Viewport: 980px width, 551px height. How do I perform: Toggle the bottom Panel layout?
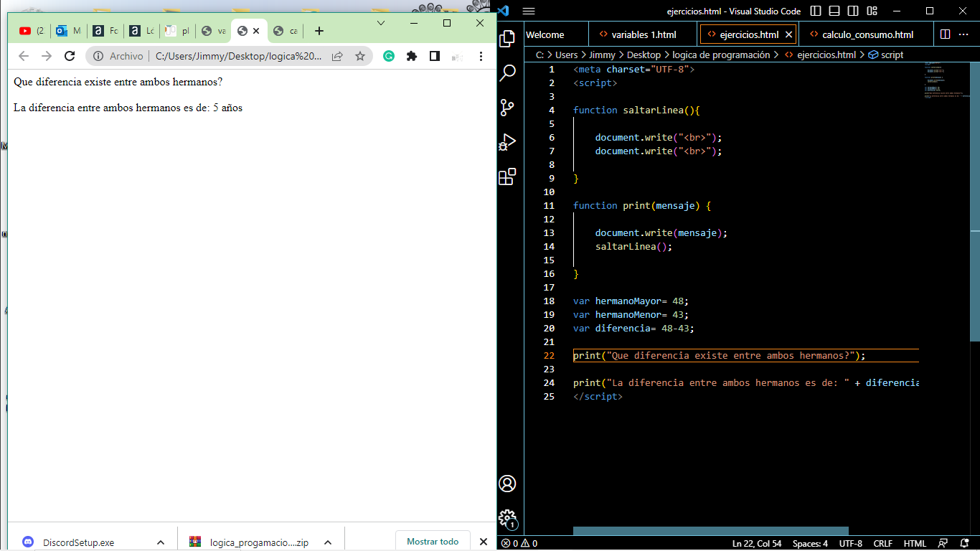tap(834, 11)
